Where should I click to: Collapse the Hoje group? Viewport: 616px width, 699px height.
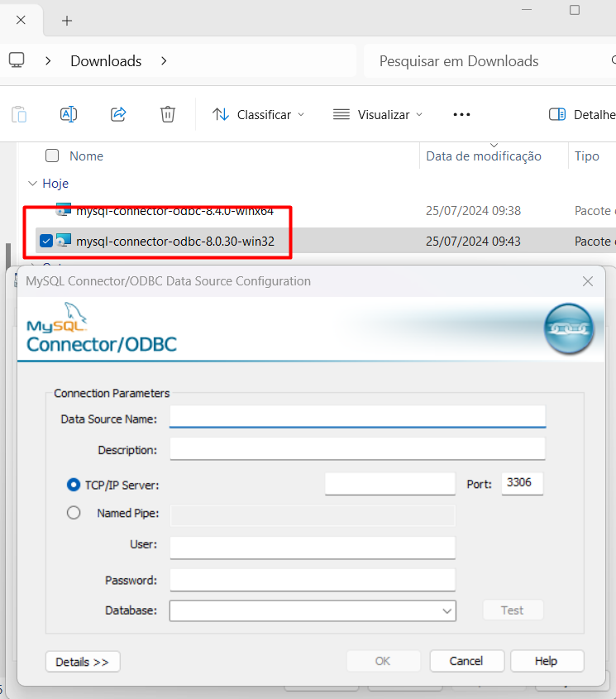(32, 183)
